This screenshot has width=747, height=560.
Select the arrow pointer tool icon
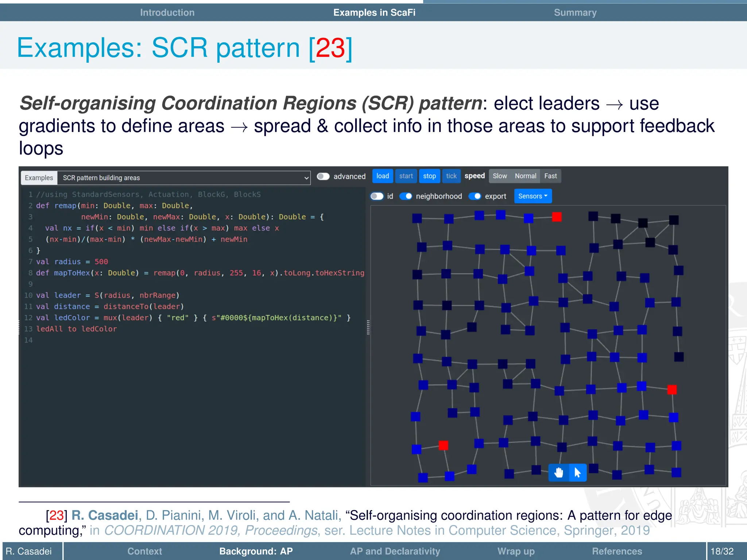578,472
